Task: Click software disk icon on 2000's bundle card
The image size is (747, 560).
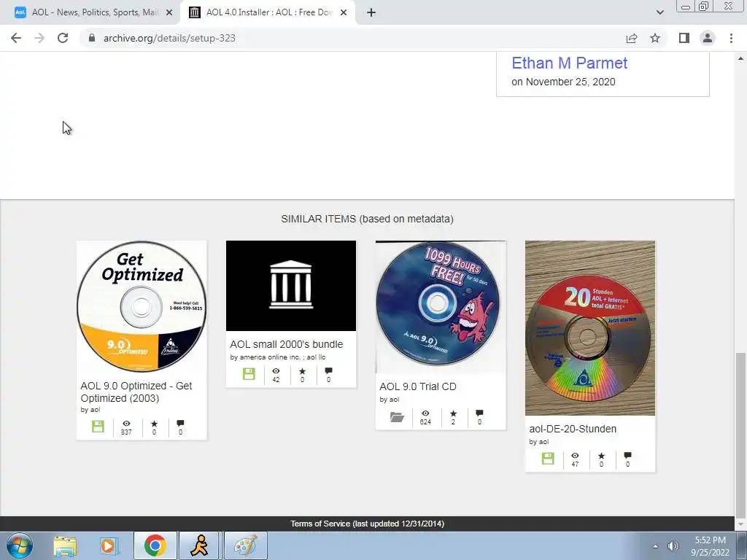Action: pyautogui.click(x=249, y=374)
